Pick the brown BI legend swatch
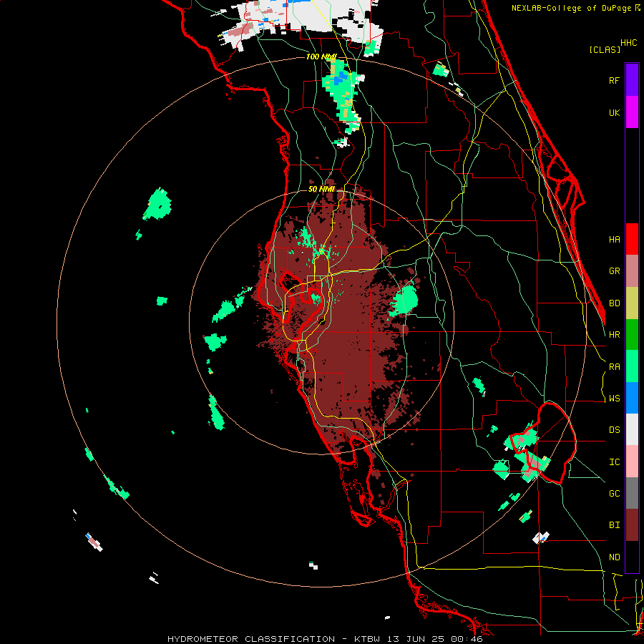This screenshot has height=644, width=644. pos(632,525)
